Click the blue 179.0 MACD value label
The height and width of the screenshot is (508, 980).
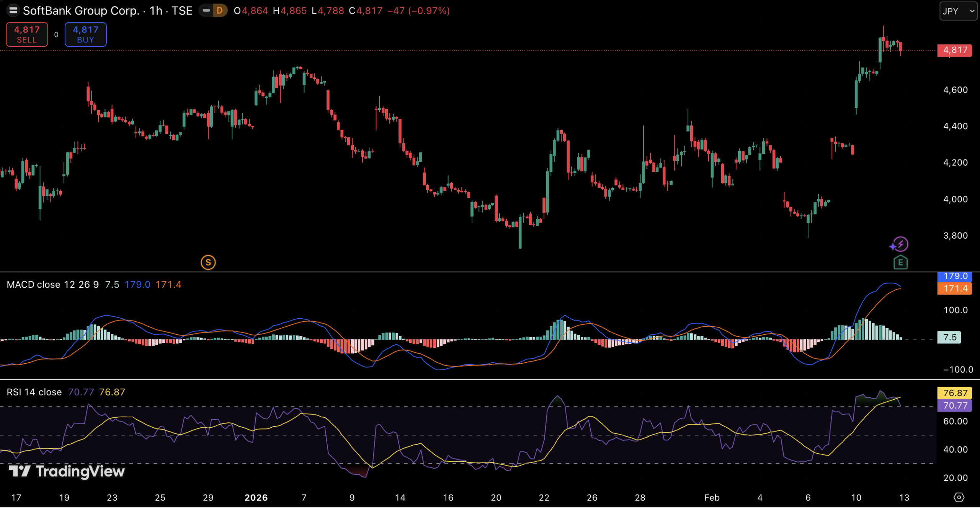click(954, 276)
